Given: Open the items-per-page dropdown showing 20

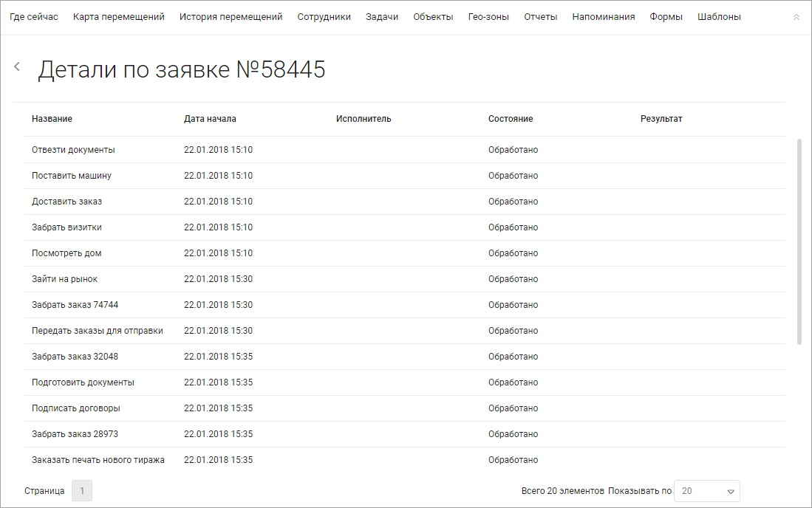Looking at the screenshot, I should click(x=706, y=491).
